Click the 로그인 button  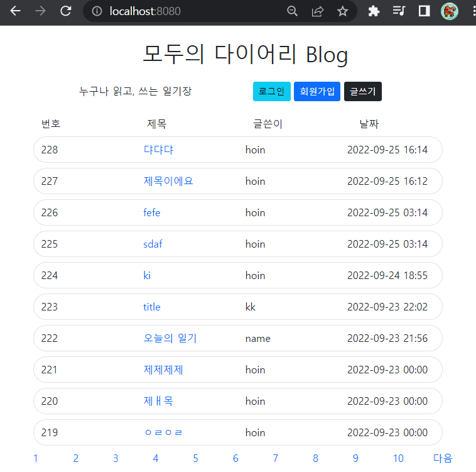272,91
